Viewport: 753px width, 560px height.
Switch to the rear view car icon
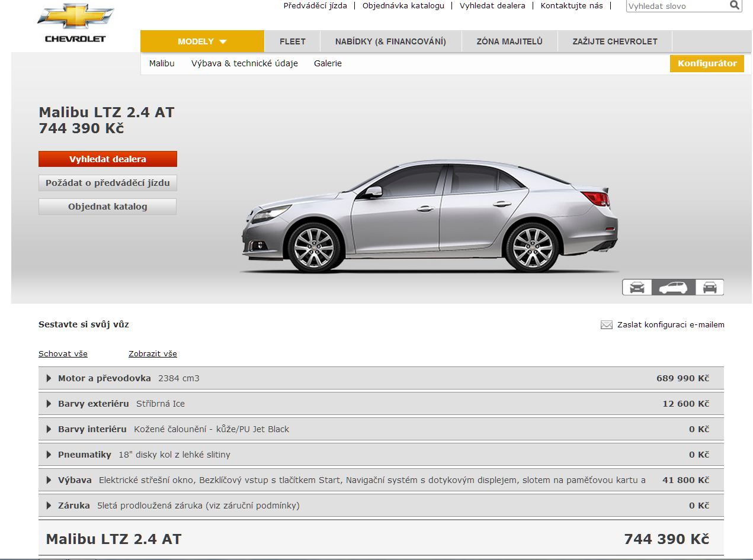point(709,287)
